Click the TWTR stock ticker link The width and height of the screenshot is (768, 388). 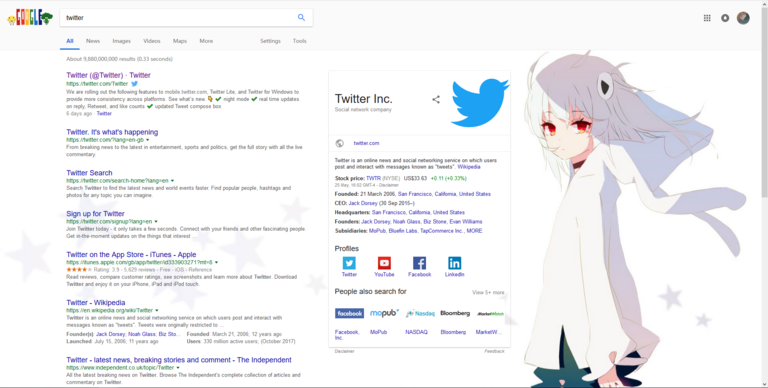click(373, 179)
